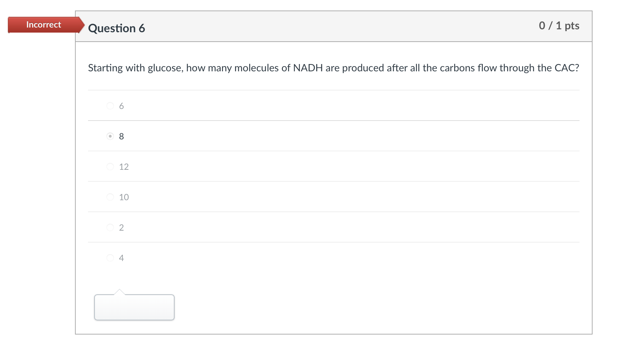644x349 pixels.
Task: Click the 0 / 1 pts score label
Action: pyautogui.click(x=559, y=26)
